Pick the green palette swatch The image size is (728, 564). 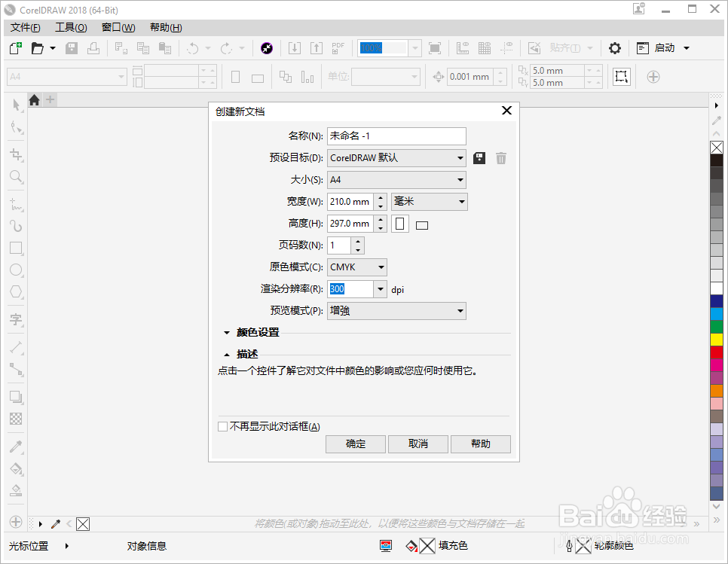(x=717, y=327)
